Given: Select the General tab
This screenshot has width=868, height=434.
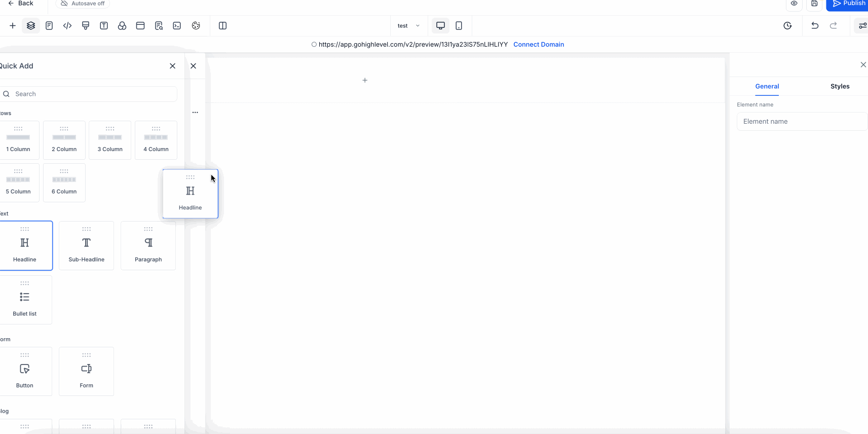Looking at the screenshot, I should coord(767,87).
